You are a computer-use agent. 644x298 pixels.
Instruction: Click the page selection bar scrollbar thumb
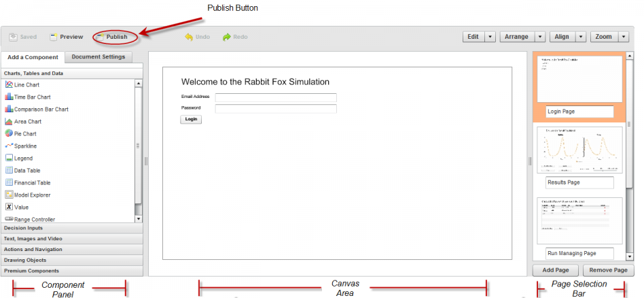coord(630,123)
